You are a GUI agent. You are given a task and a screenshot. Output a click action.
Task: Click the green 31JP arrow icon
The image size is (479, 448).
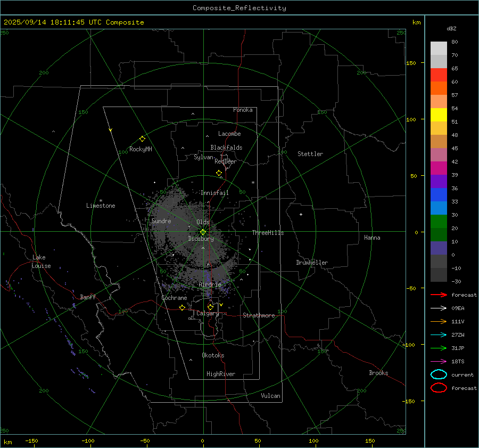point(439,348)
